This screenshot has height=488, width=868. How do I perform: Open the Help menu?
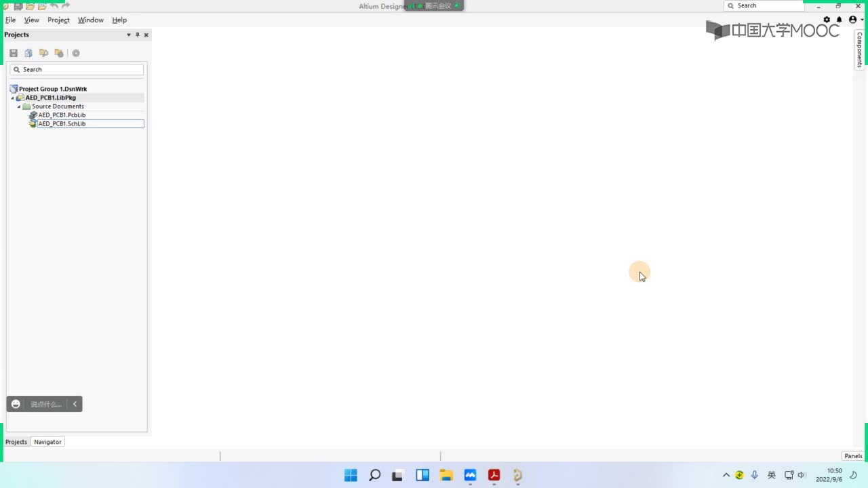[x=119, y=20]
